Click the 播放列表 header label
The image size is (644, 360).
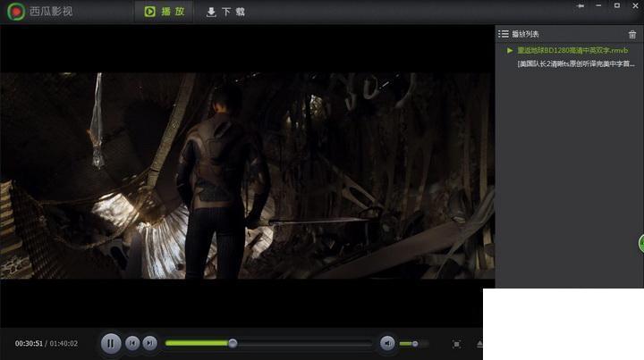(525, 35)
